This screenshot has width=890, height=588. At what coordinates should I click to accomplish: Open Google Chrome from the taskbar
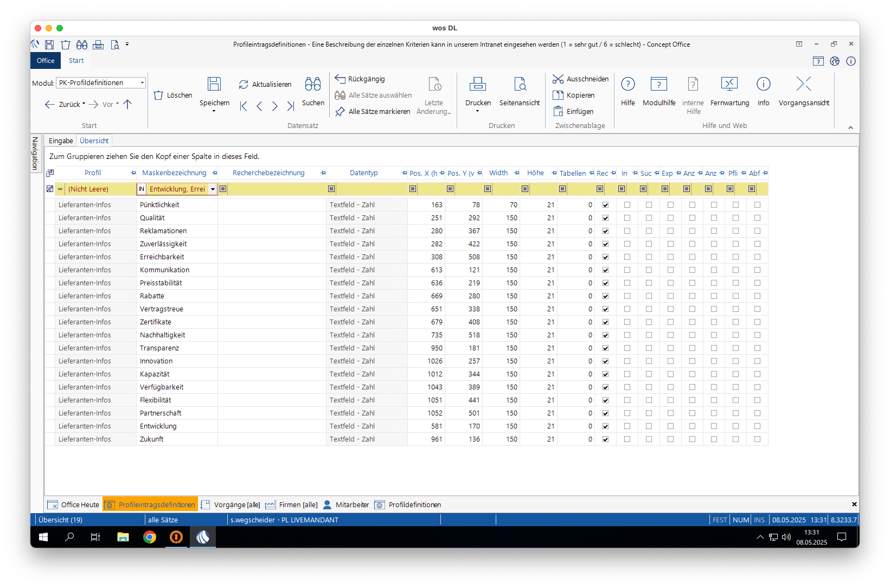[x=150, y=537]
